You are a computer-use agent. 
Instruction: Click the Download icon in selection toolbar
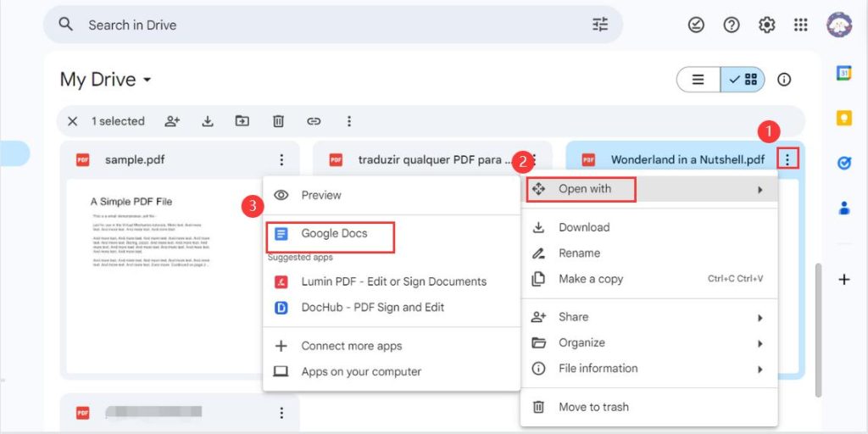(208, 121)
